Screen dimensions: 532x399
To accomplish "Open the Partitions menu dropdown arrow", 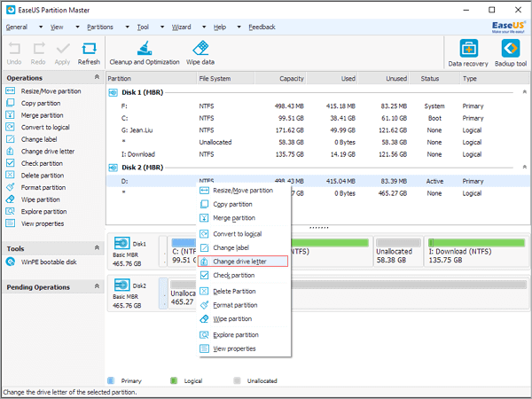I will (x=127, y=27).
